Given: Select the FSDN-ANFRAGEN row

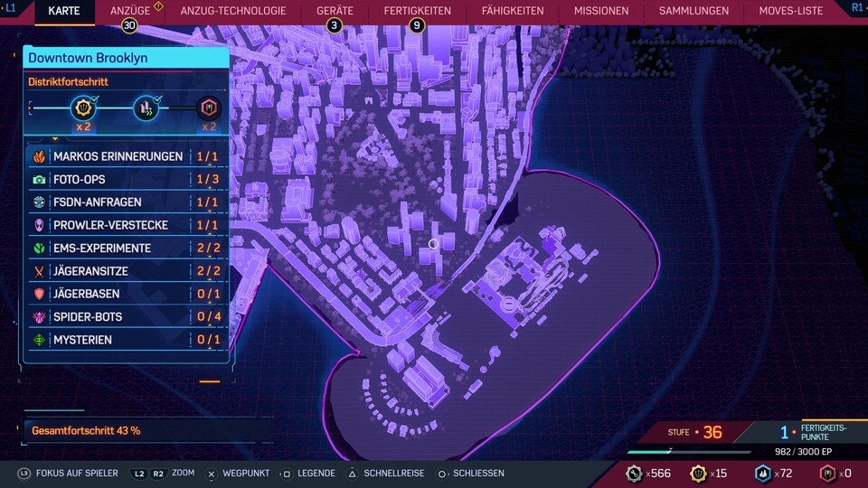Looking at the screenshot, I should (127, 202).
